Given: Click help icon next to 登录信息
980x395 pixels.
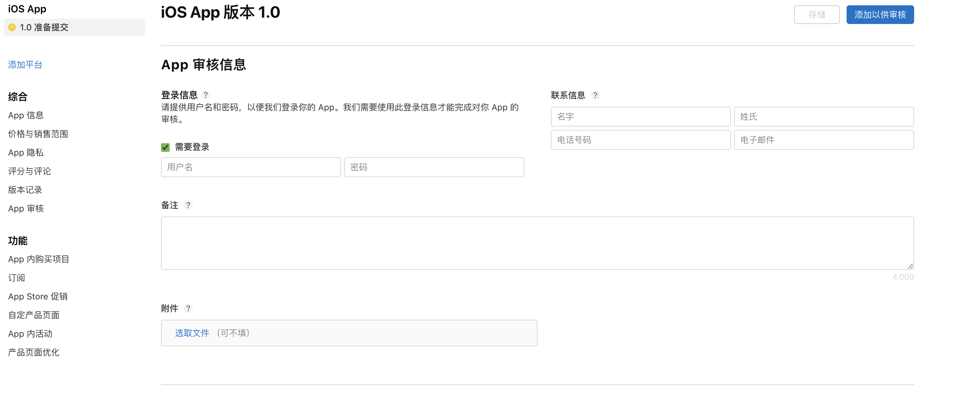Looking at the screenshot, I should coord(206,95).
